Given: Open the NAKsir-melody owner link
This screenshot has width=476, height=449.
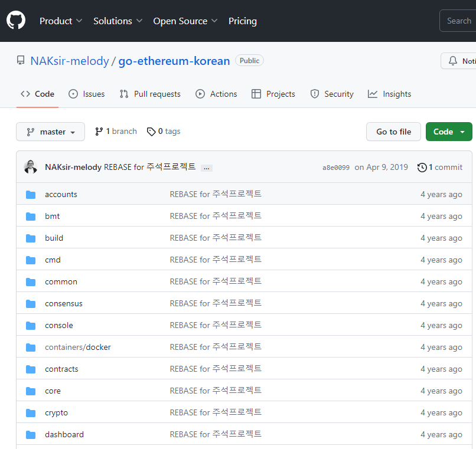Looking at the screenshot, I should (70, 61).
